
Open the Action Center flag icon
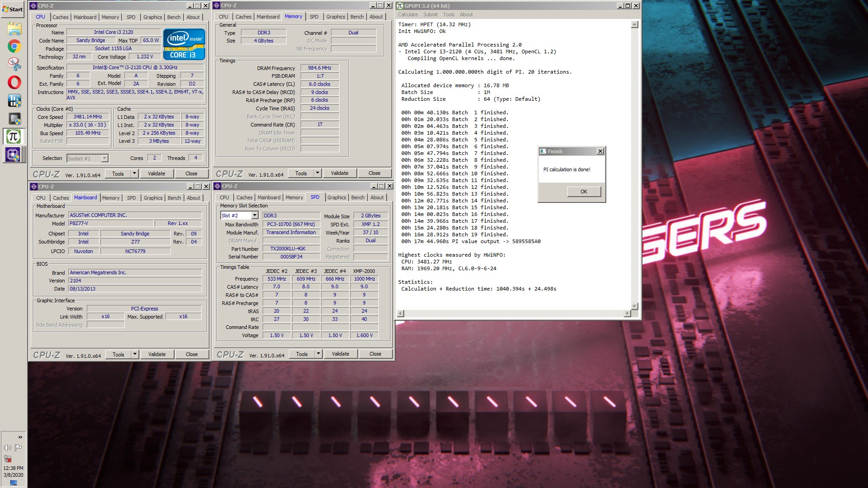tap(19, 448)
